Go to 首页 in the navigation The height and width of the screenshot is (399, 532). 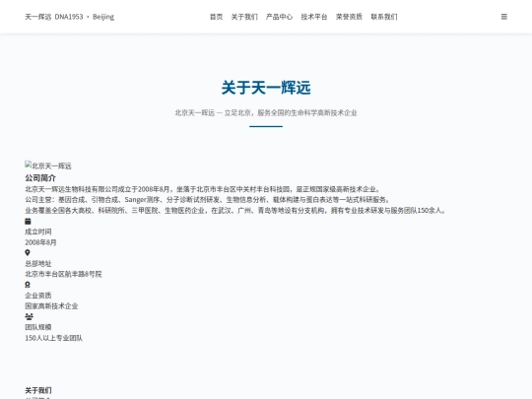coord(216,17)
